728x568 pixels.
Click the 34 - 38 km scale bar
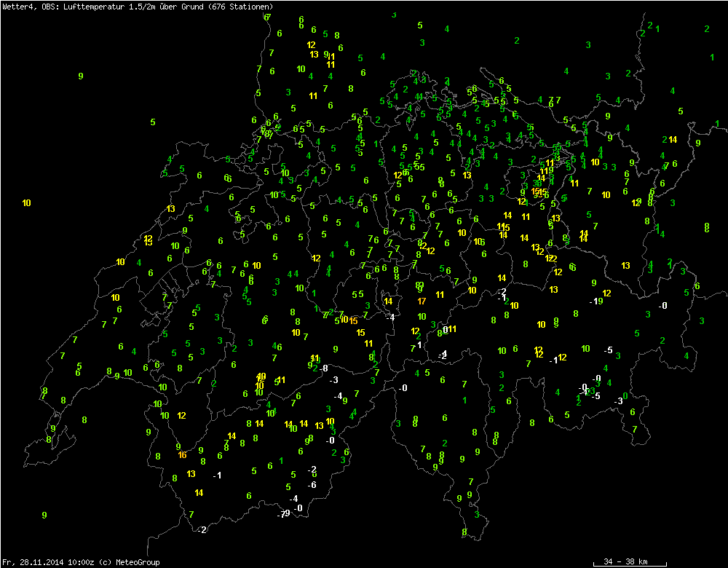[625, 562]
